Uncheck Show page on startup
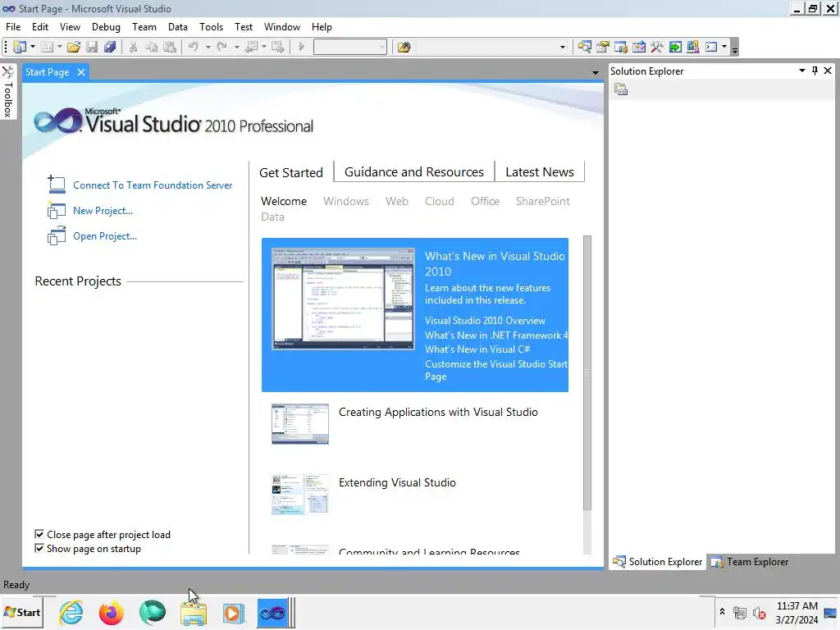Image resolution: width=840 pixels, height=630 pixels. click(x=39, y=548)
